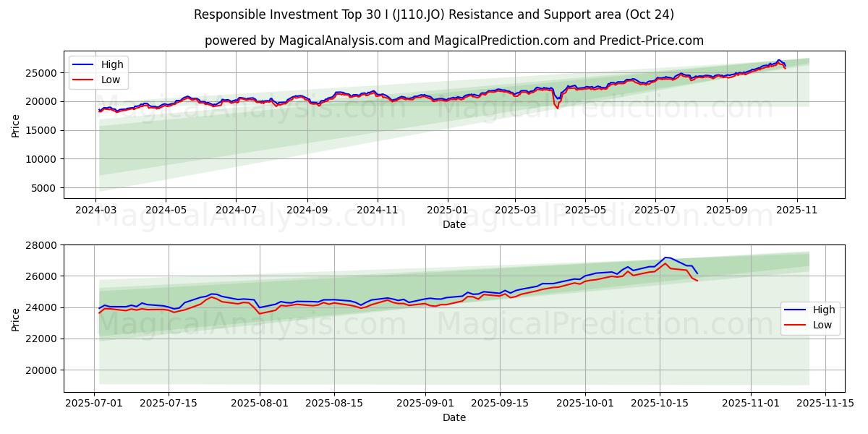Click the red Low line swatch in top legend
Viewport: 868px width, 434px height.
point(84,80)
